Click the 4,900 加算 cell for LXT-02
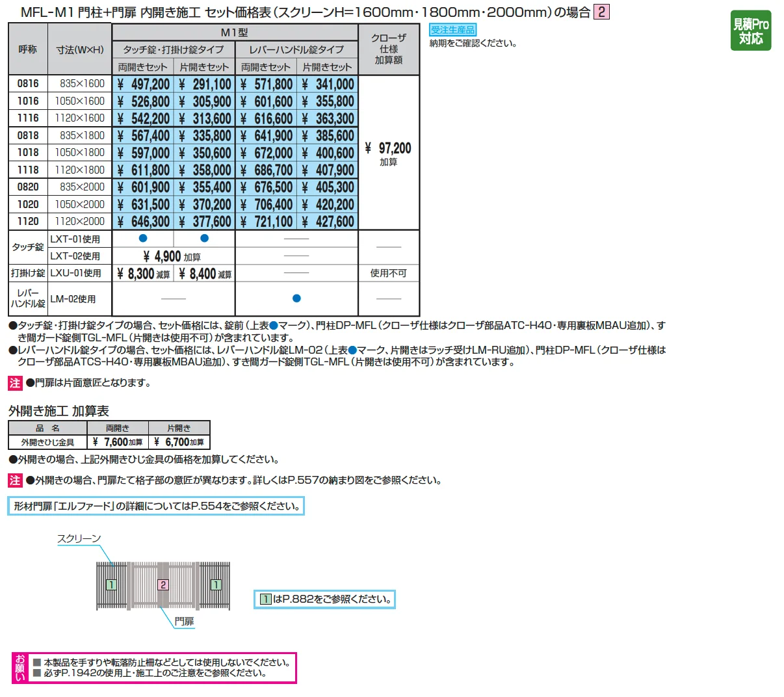Screen dimensions: 784x697 tap(173, 256)
